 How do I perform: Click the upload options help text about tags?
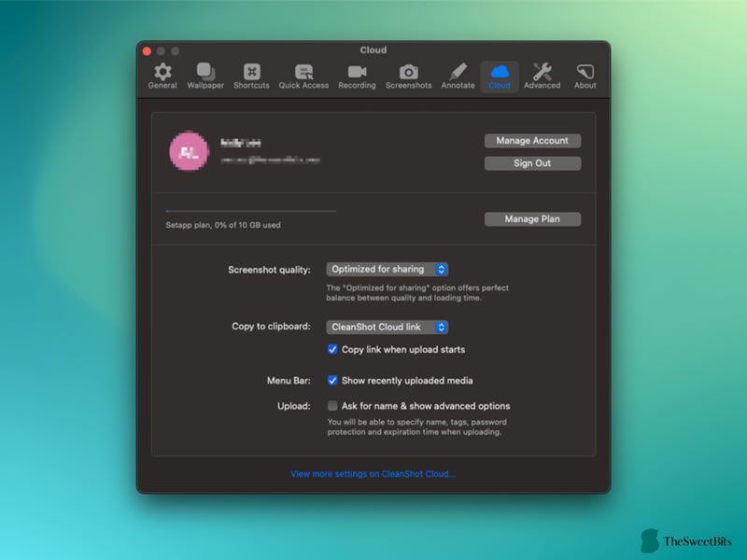[416, 427]
